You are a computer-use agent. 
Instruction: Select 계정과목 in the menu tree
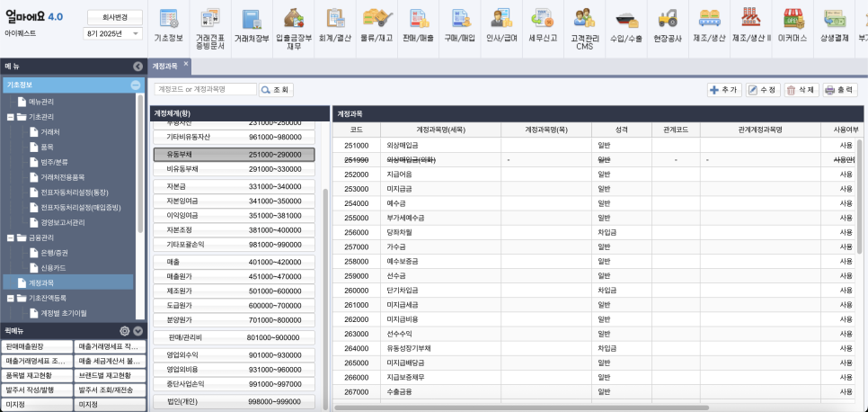tap(68, 282)
